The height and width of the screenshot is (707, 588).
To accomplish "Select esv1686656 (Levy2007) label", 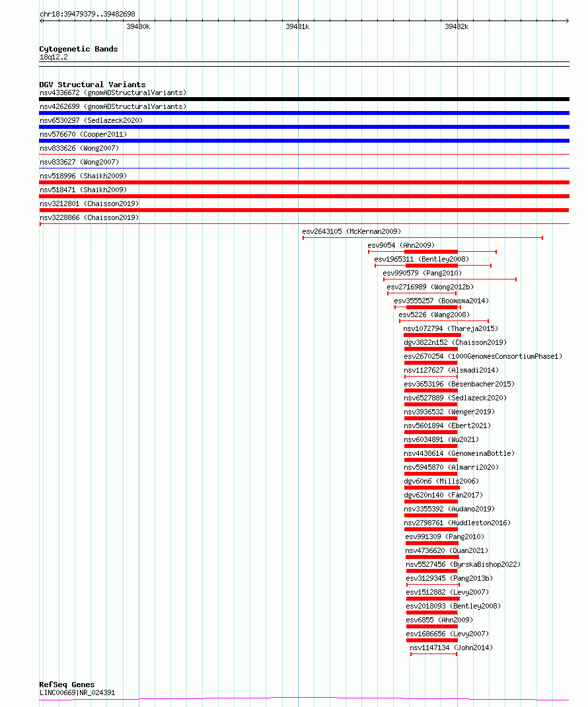I will (447, 634).
